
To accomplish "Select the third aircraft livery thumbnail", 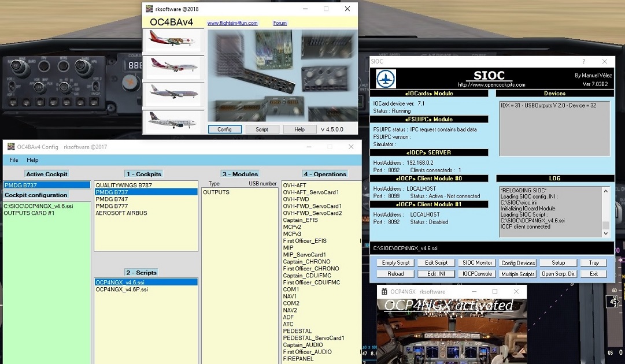I will [173, 95].
